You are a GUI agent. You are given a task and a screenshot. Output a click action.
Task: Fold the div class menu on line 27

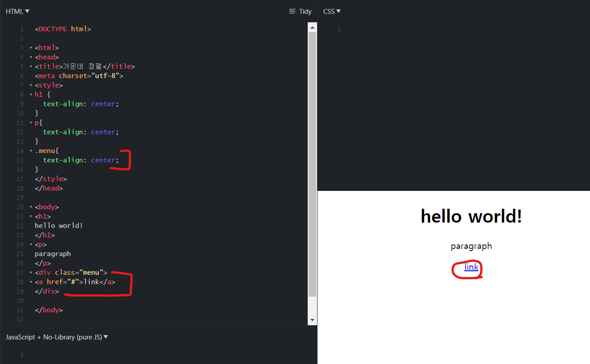(x=31, y=273)
